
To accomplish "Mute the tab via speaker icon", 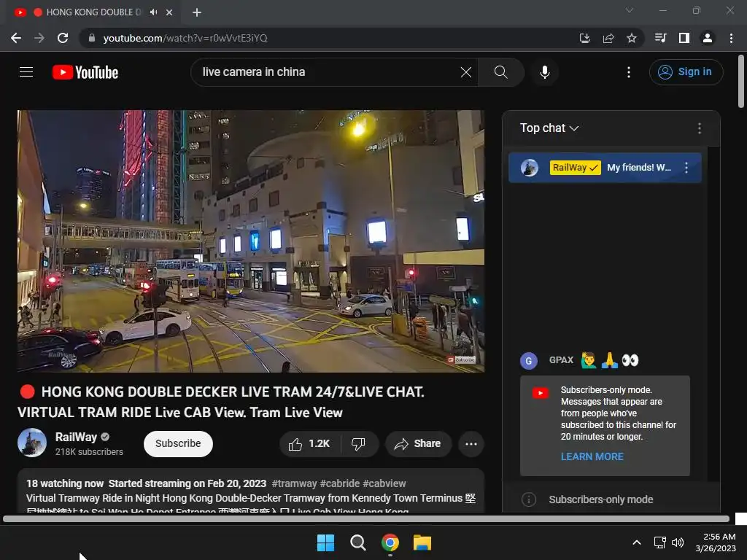I will pyautogui.click(x=153, y=12).
